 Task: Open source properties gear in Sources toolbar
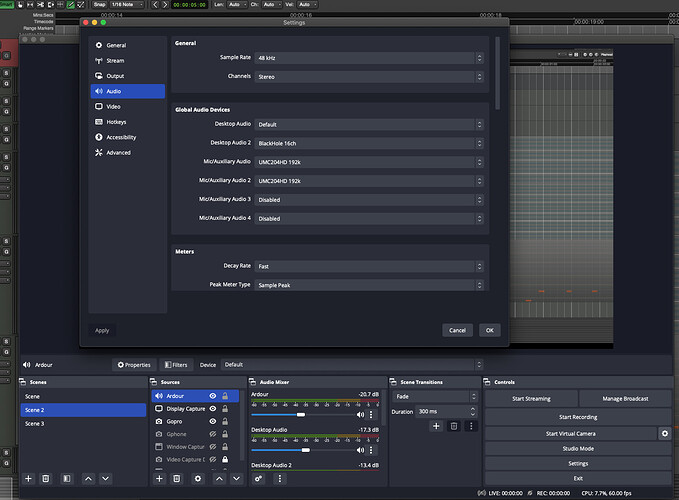198,480
